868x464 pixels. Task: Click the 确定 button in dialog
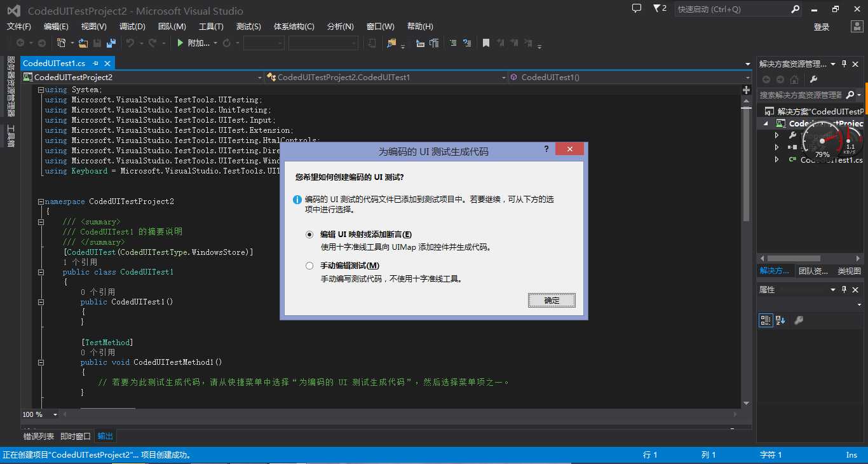coord(552,300)
